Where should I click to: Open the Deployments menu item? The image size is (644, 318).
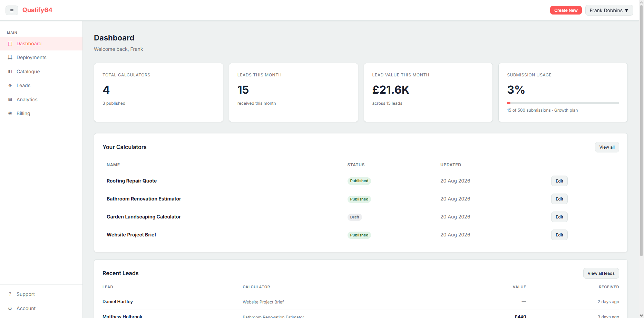coord(41,57)
